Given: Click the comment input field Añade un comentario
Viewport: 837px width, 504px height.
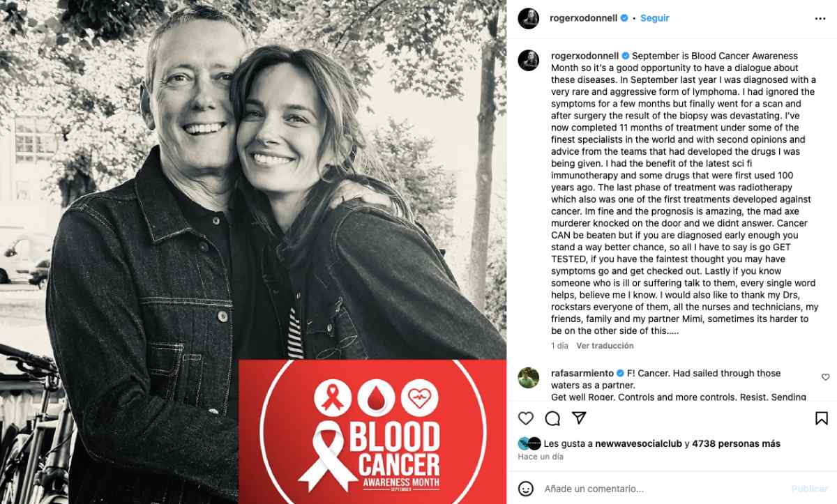Looking at the screenshot, I should (x=663, y=489).
